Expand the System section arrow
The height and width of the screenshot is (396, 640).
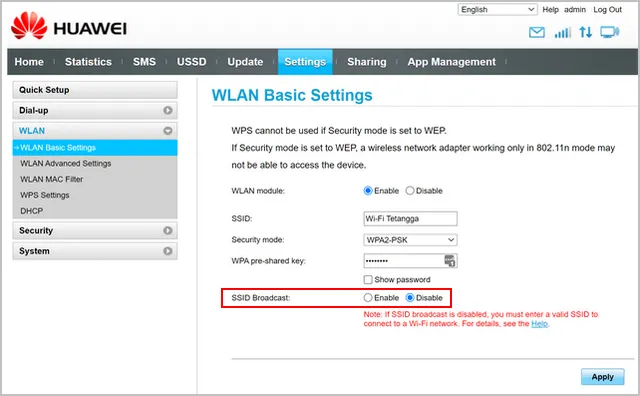pyautogui.click(x=168, y=251)
